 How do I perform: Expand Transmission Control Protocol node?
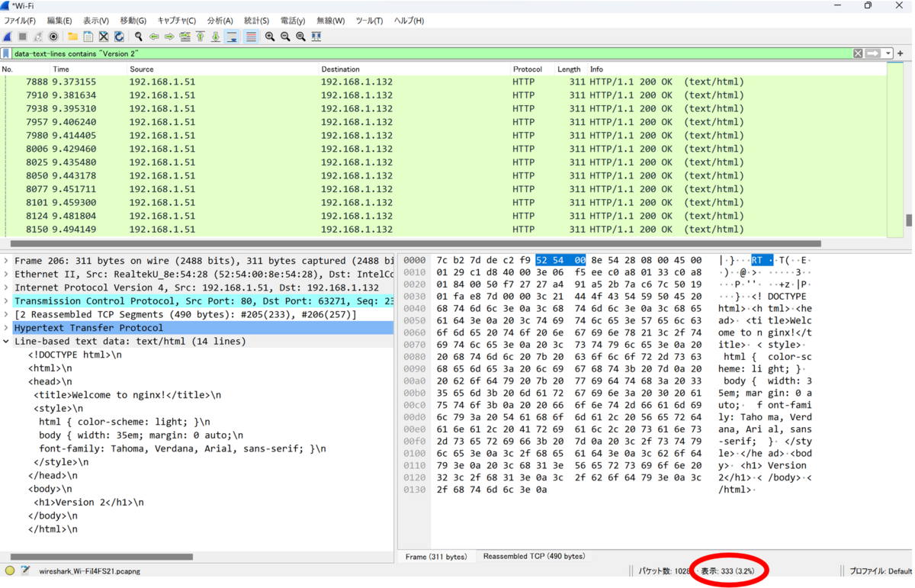click(7, 301)
